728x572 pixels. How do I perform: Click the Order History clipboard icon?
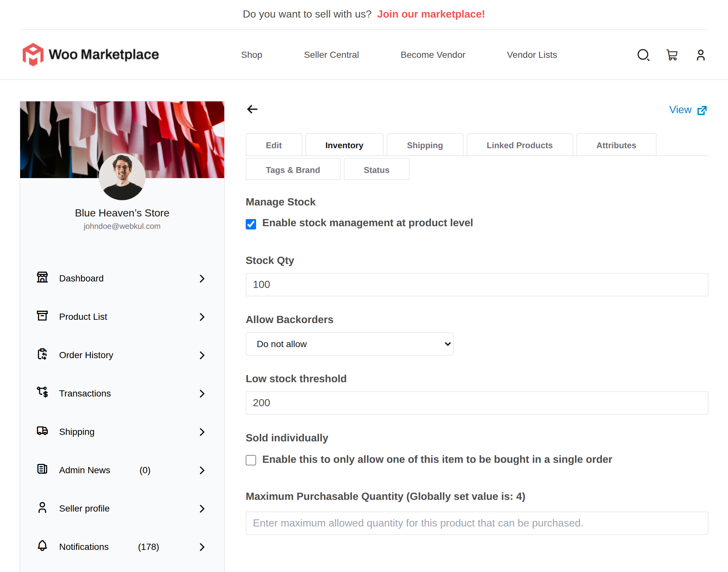[42, 354]
